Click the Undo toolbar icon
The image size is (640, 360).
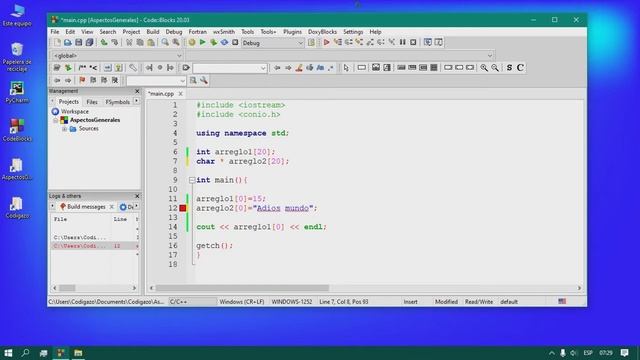pos(104,42)
